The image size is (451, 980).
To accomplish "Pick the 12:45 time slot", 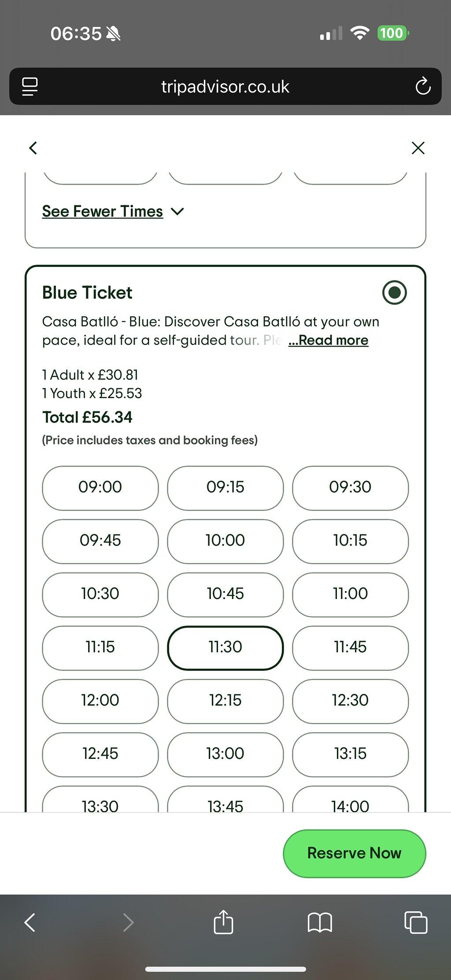I will coord(100,754).
